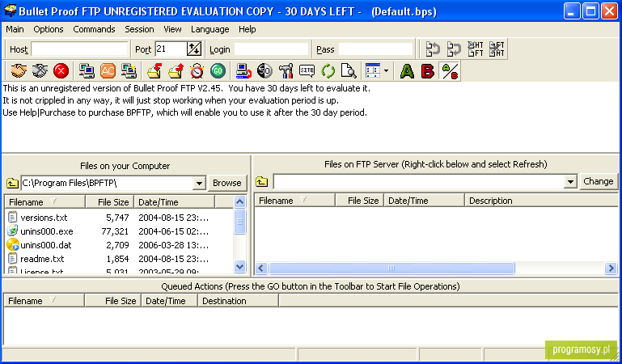The image size is (622, 364).
Task: Click FTP pane horizontal scrollbar thumb
Action: tap(391, 269)
